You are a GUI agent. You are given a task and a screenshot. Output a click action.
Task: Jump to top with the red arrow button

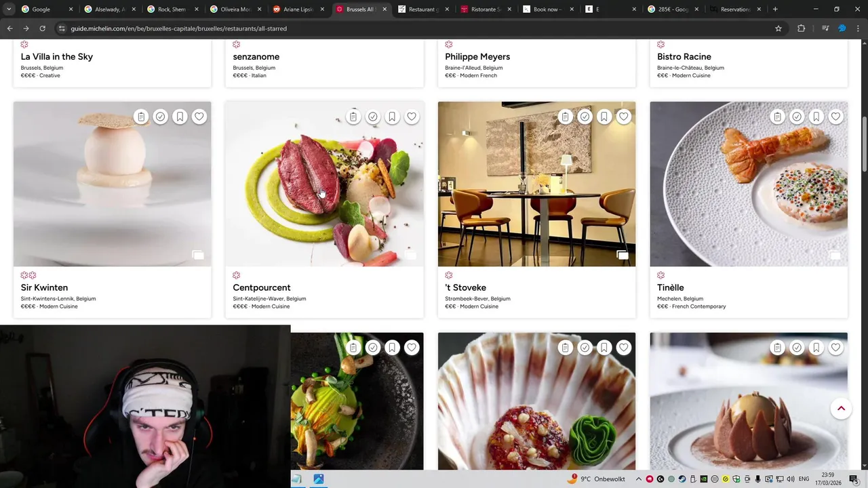pyautogui.click(x=841, y=408)
